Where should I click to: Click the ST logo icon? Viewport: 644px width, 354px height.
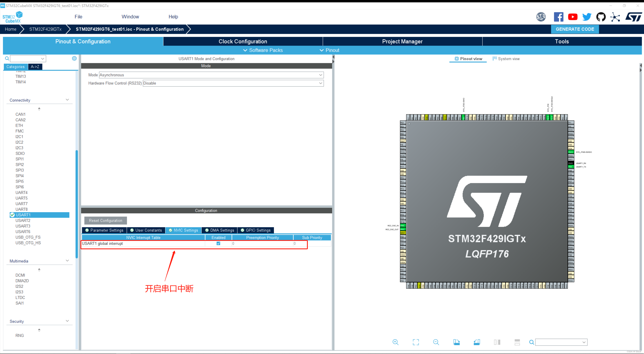tap(633, 17)
